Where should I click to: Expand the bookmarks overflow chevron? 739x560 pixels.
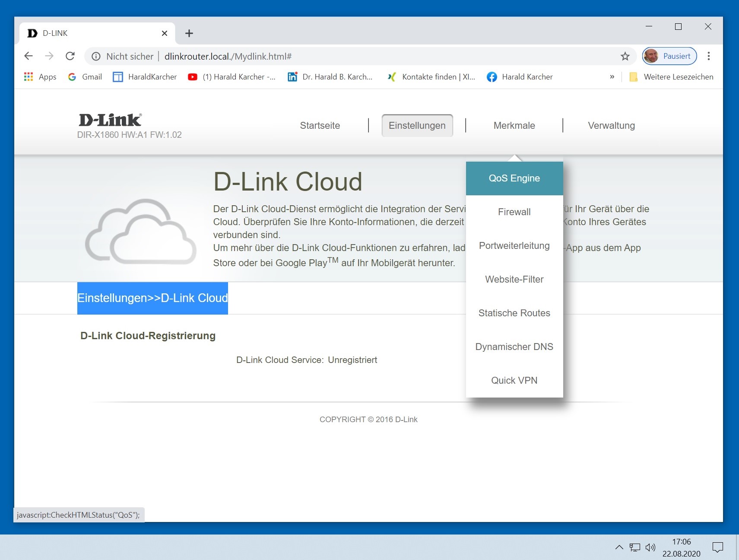tap(612, 77)
